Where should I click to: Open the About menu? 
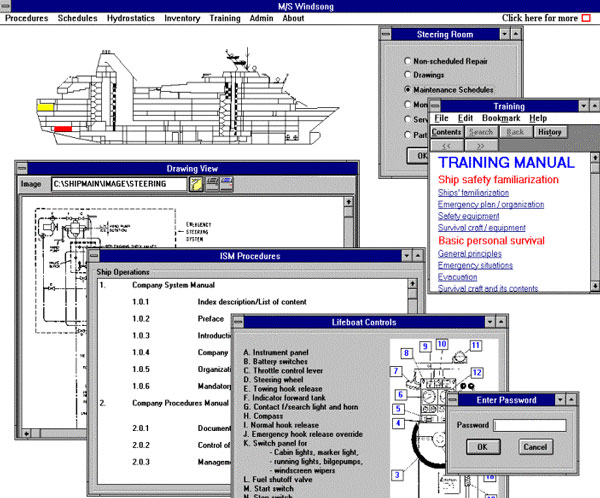pos(293,18)
